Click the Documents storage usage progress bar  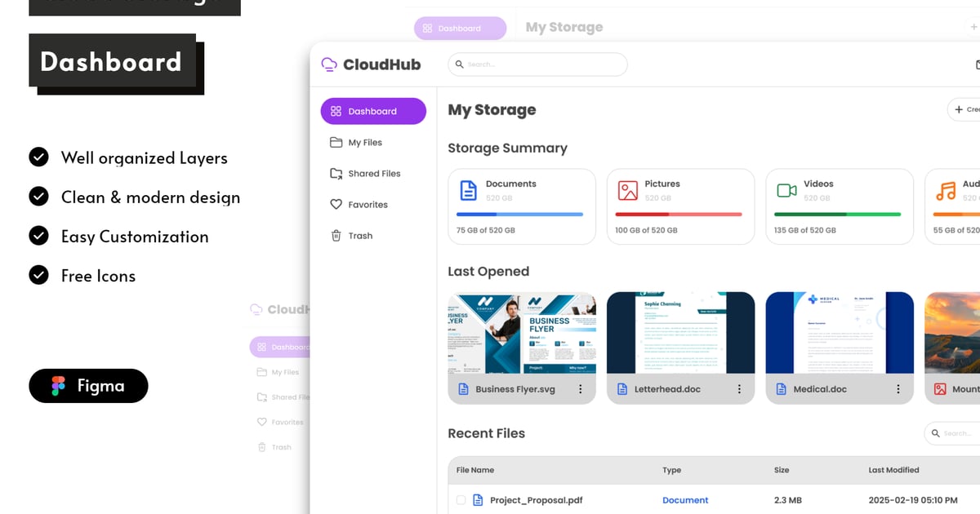point(519,215)
